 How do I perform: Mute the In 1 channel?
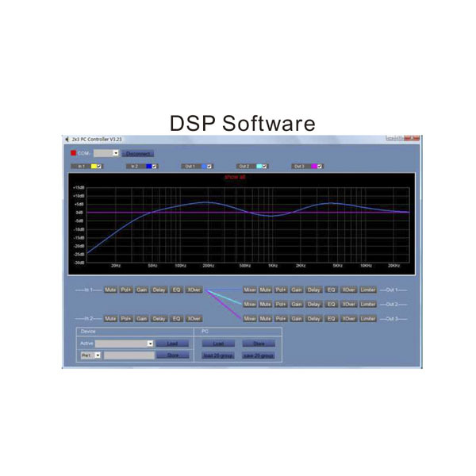[x=110, y=290]
